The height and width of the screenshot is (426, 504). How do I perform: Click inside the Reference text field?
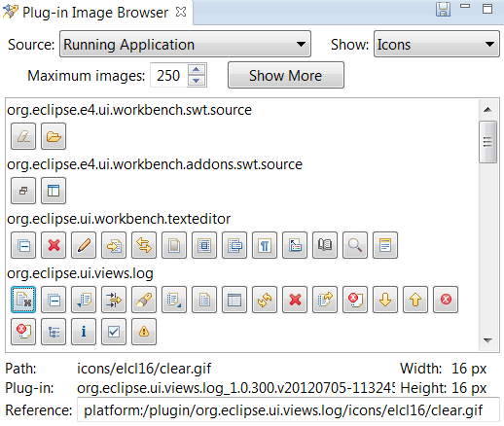(288, 410)
